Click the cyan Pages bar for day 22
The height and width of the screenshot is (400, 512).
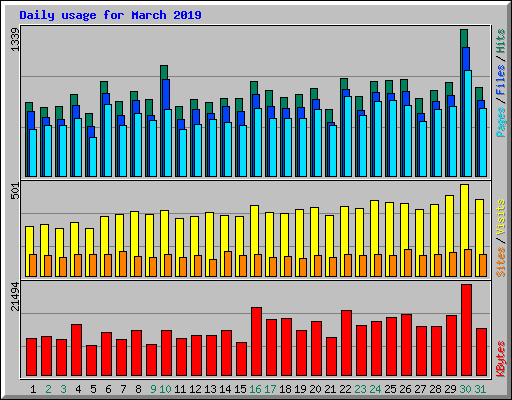pyautogui.click(x=348, y=136)
